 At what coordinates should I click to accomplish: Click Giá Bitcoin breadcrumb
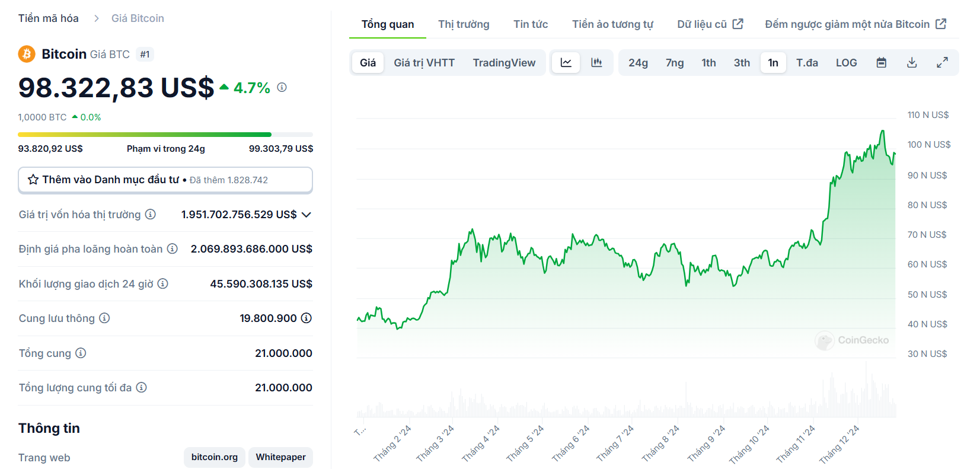(138, 18)
